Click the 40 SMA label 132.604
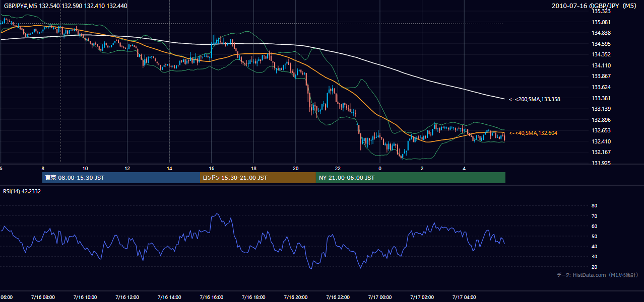Image resolution: width=644 pixels, height=302 pixels. [x=533, y=133]
